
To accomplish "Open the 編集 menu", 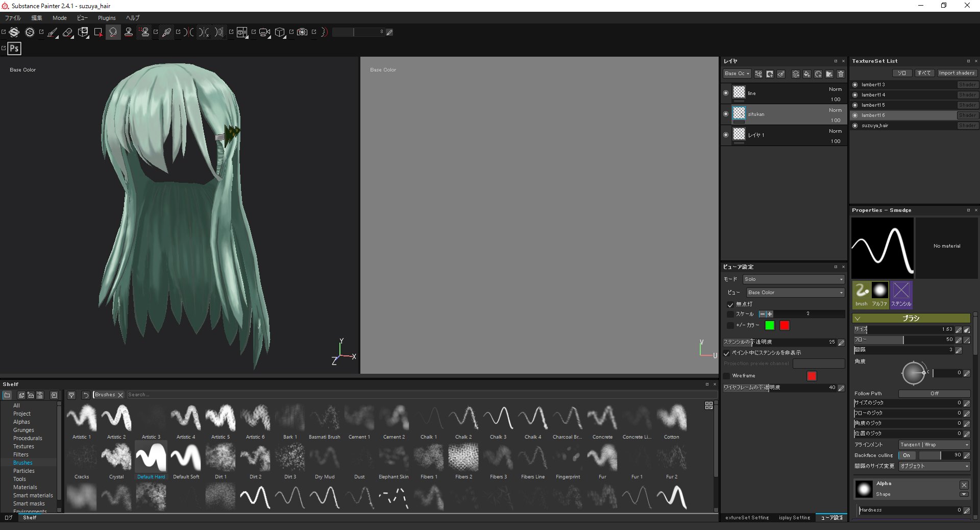I will coord(37,18).
